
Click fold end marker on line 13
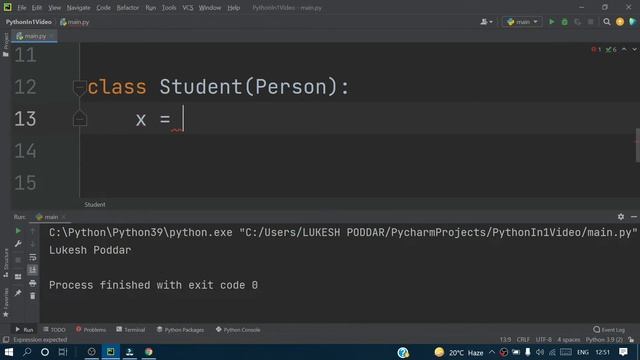click(x=80, y=119)
